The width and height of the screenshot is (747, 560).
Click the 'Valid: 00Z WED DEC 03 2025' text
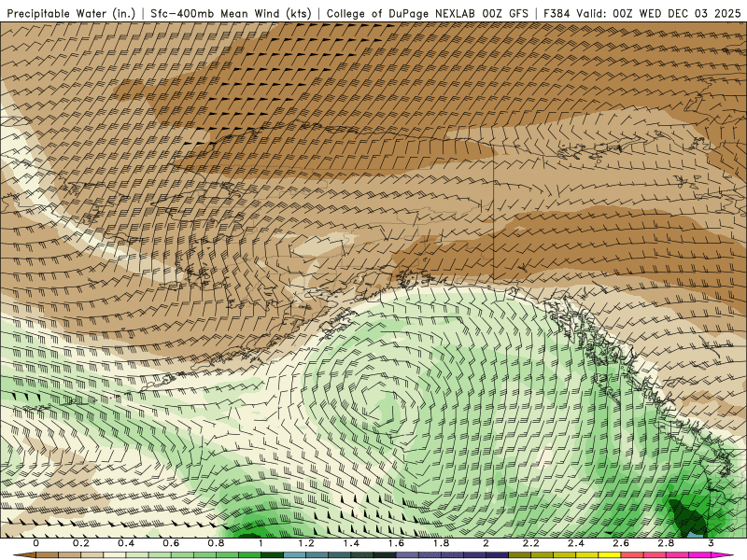tap(658, 14)
